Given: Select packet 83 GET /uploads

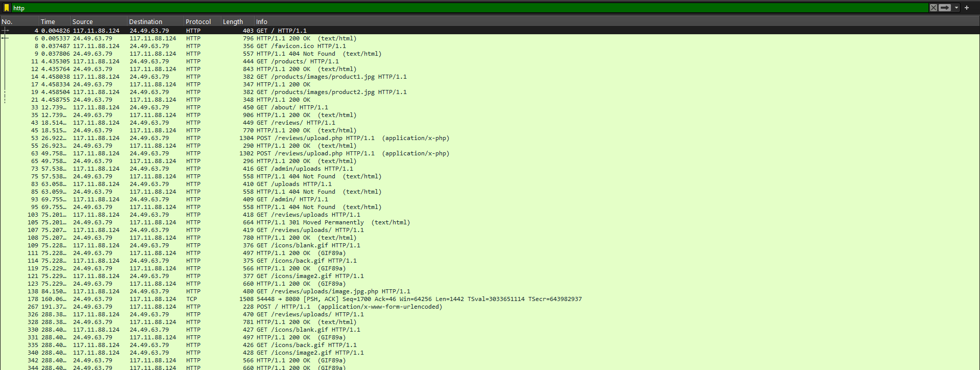Looking at the screenshot, I should (x=490, y=184).
